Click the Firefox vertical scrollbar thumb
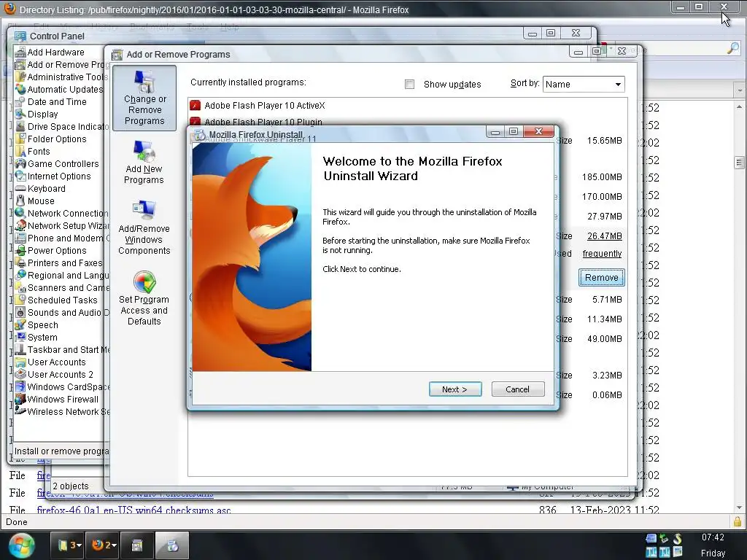The height and width of the screenshot is (560, 747). point(739,163)
